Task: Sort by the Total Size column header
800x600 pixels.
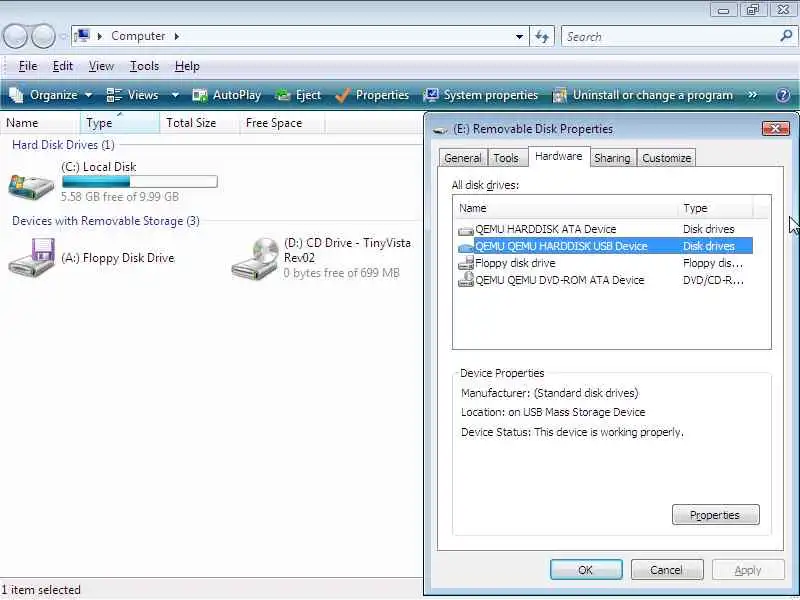Action: coord(199,123)
